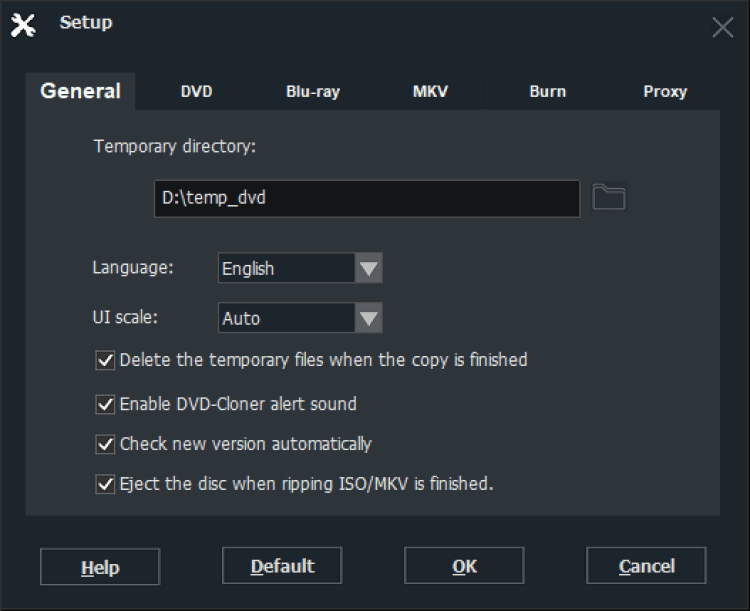Go to the Burn tab
This screenshot has width=750, height=611.
click(547, 92)
